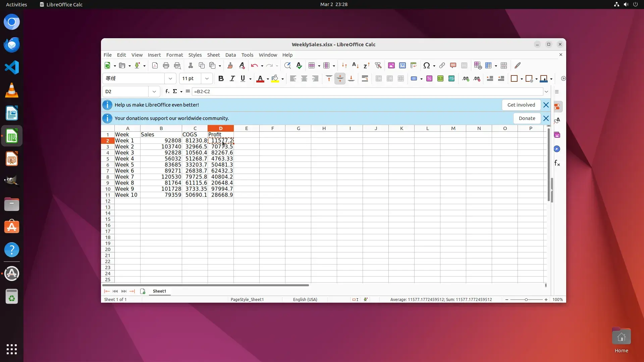The height and width of the screenshot is (362, 644).
Task: Open the font size dropdown list
Action: tap(207, 78)
